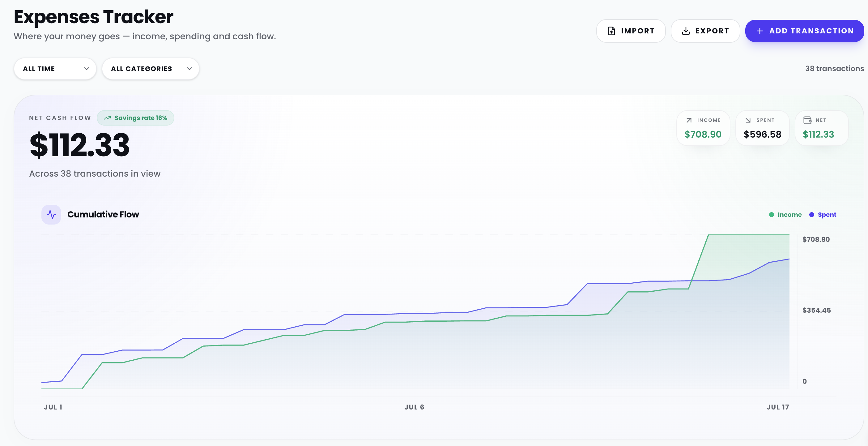The width and height of the screenshot is (868, 446).
Task: Click the Income $708.90 card
Action: point(703,128)
